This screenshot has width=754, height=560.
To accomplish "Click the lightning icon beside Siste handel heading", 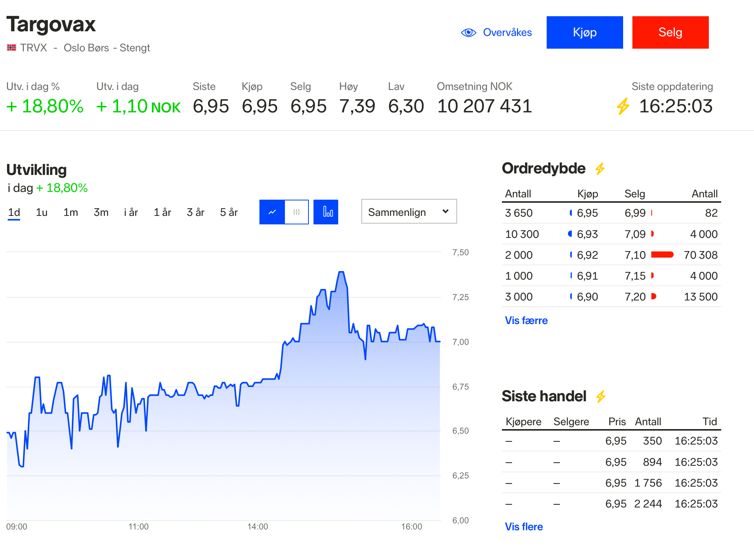I will coord(600,397).
